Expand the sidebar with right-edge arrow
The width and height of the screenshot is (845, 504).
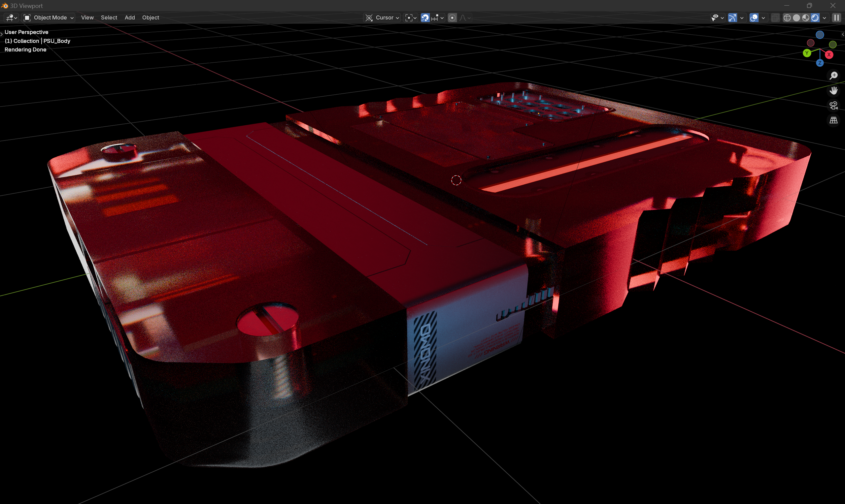(x=843, y=34)
